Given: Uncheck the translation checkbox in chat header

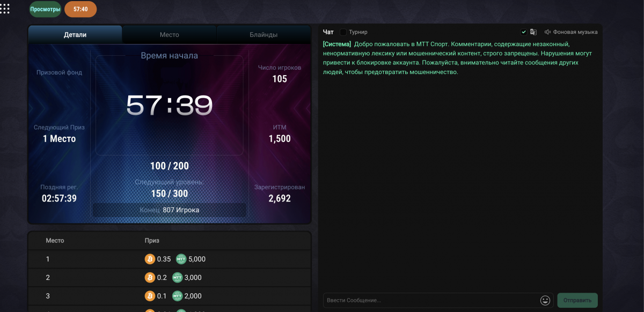Looking at the screenshot, I should coord(524,32).
